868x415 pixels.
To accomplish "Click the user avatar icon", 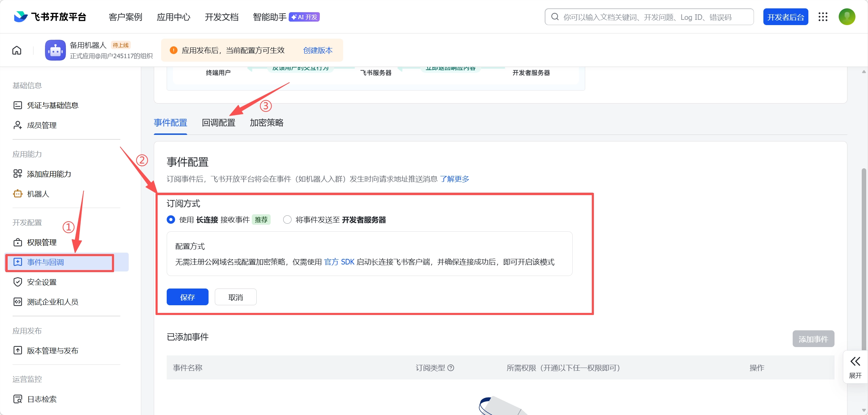I will tap(847, 17).
